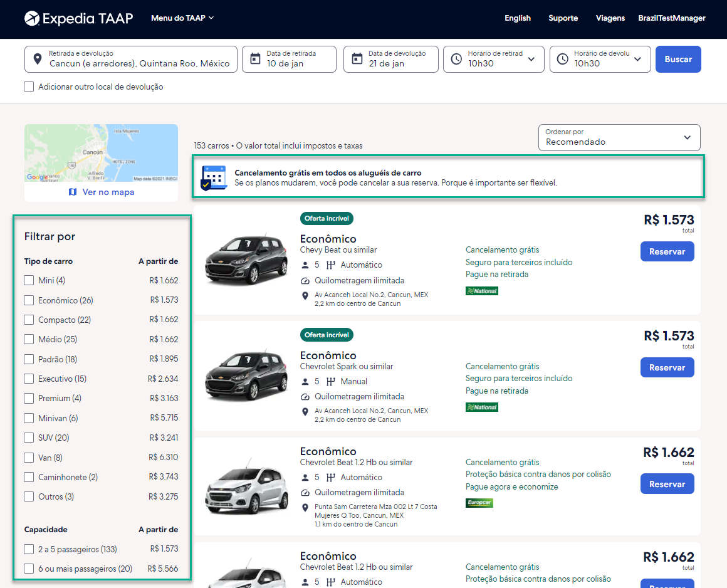Click the Retirada e devolução location field

tap(131, 59)
